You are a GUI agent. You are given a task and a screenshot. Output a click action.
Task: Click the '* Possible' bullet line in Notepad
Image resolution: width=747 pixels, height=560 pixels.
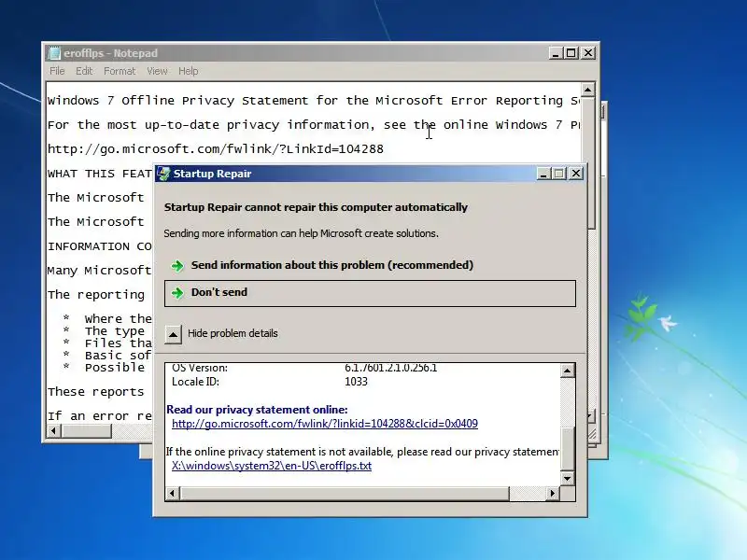(x=104, y=367)
